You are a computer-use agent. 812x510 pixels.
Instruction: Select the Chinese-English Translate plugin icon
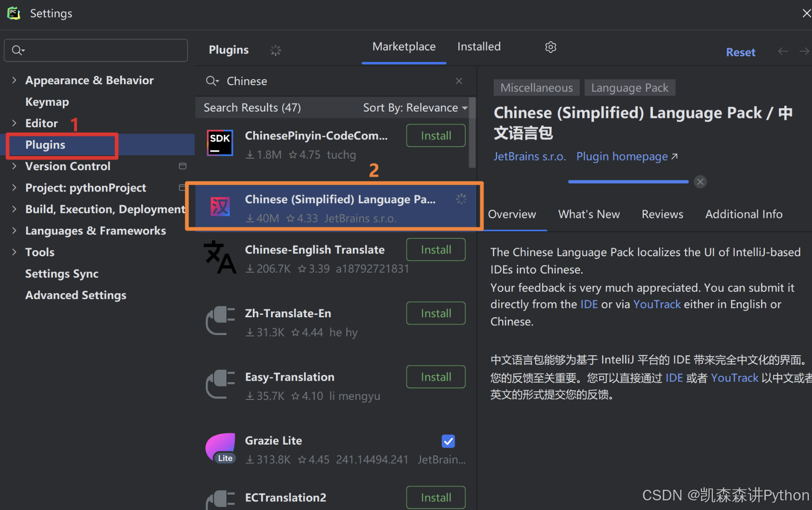[x=220, y=257]
